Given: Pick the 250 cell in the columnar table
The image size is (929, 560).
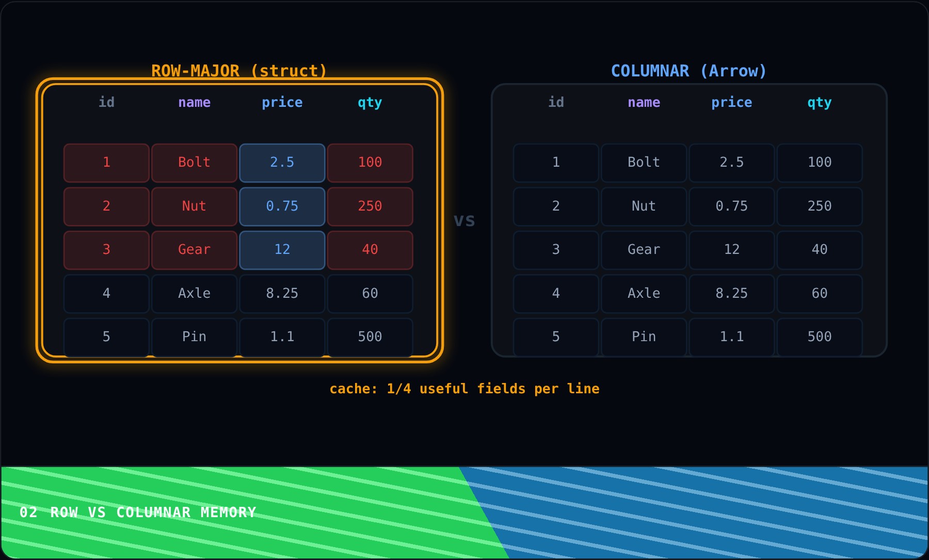Looking at the screenshot, I should click(820, 206).
